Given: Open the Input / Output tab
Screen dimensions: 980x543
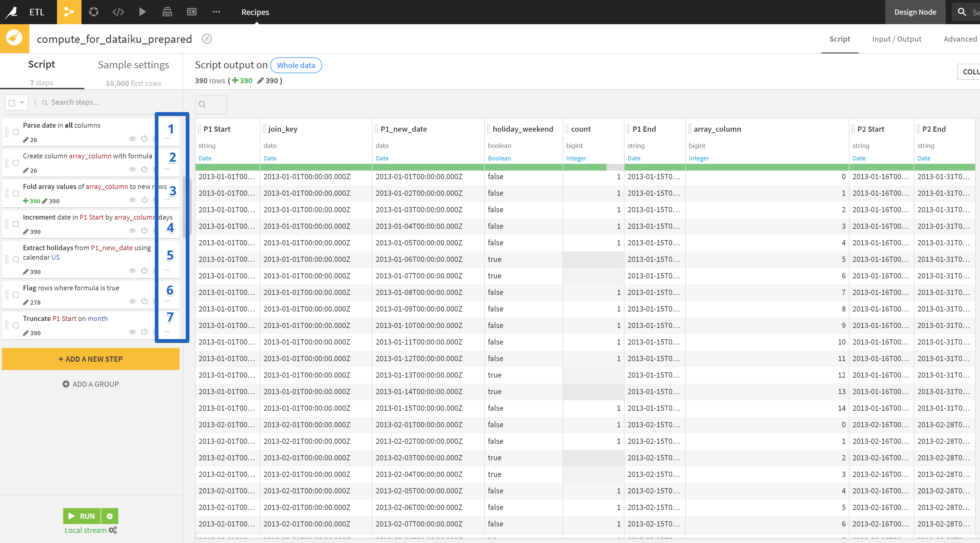Looking at the screenshot, I should tap(896, 39).
